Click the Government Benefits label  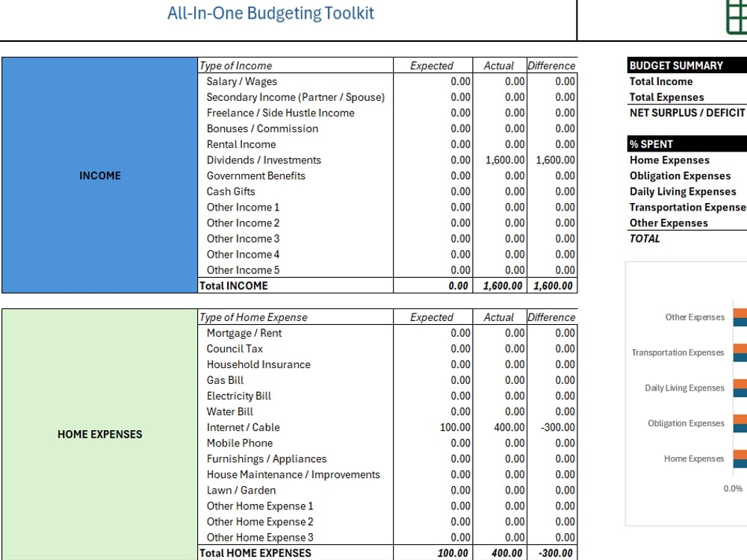[x=255, y=175]
